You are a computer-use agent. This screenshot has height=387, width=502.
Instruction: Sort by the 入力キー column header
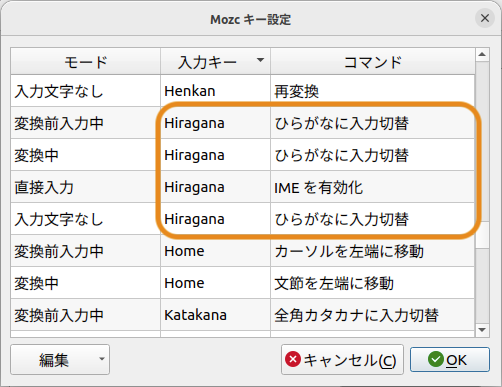(x=215, y=62)
